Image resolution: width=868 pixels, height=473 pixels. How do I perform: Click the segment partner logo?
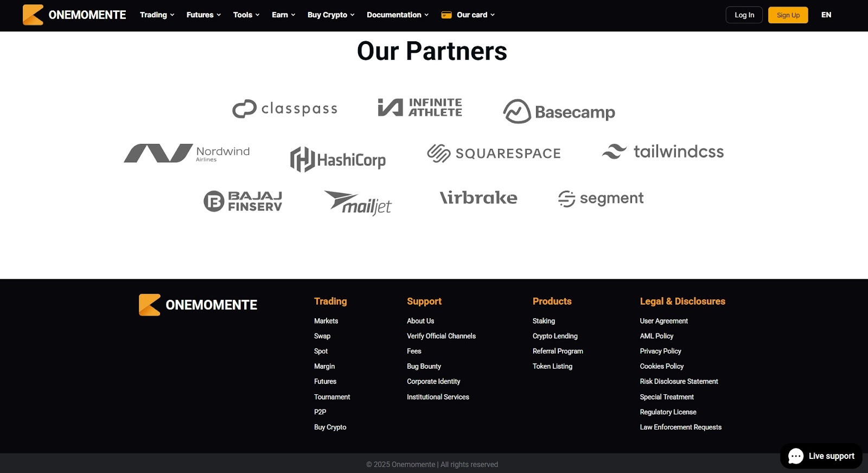click(601, 199)
